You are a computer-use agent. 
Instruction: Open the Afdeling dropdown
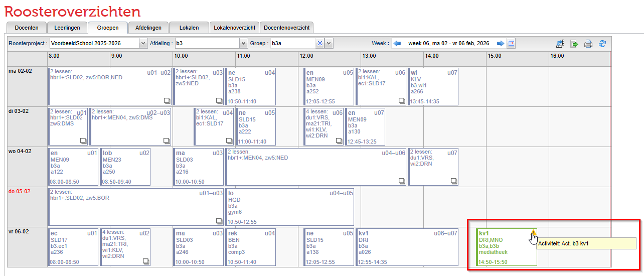click(x=244, y=44)
